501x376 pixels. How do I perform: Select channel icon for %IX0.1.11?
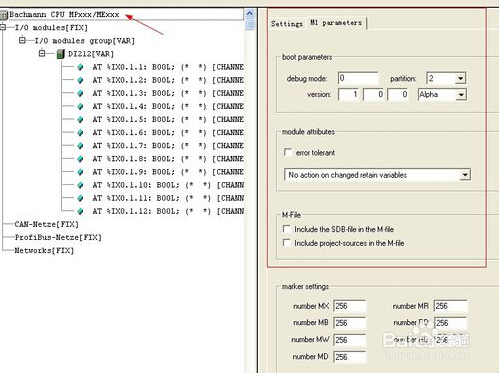click(x=80, y=198)
